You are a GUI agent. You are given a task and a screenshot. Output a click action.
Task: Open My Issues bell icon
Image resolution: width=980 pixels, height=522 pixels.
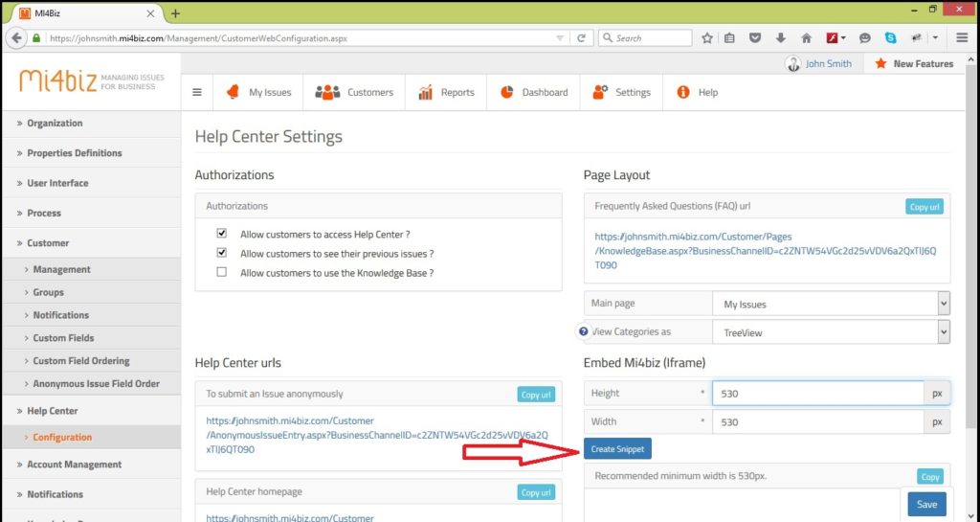tap(233, 92)
